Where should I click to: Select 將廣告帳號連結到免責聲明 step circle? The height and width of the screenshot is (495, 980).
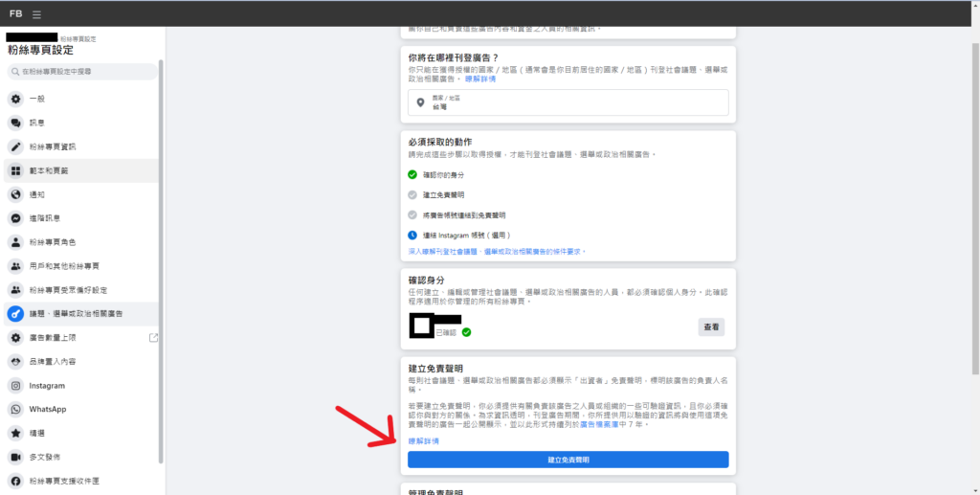pyautogui.click(x=412, y=215)
